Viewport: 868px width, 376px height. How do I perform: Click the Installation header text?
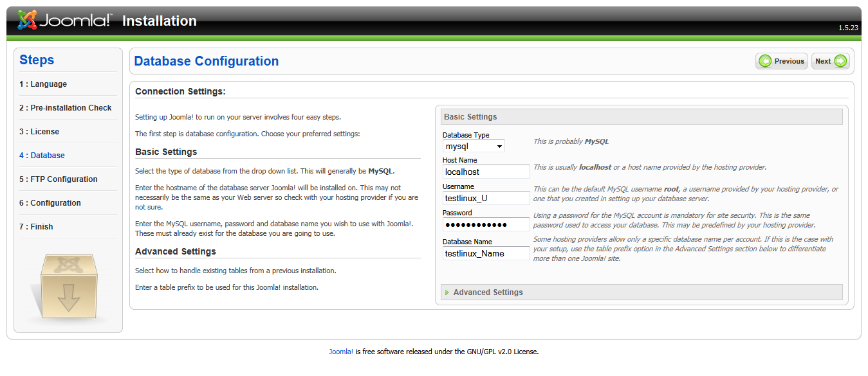pyautogui.click(x=160, y=21)
